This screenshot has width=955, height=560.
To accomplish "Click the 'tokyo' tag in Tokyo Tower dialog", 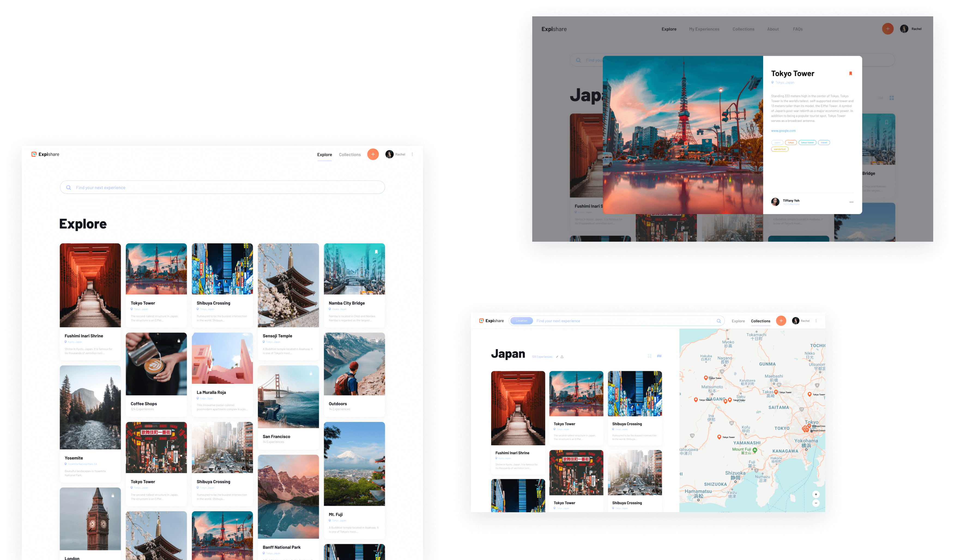I will point(791,142).
